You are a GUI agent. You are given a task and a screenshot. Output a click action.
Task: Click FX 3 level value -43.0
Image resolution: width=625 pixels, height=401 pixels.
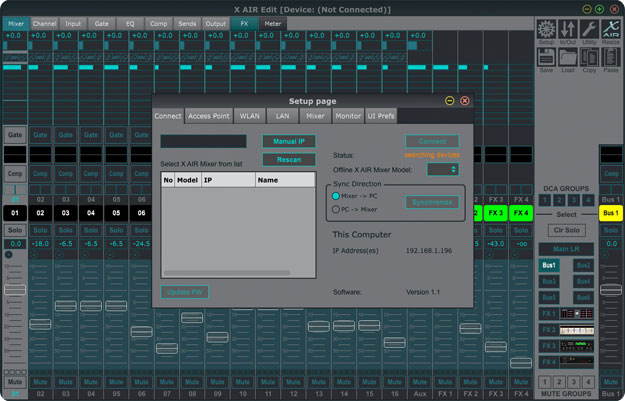495,244
